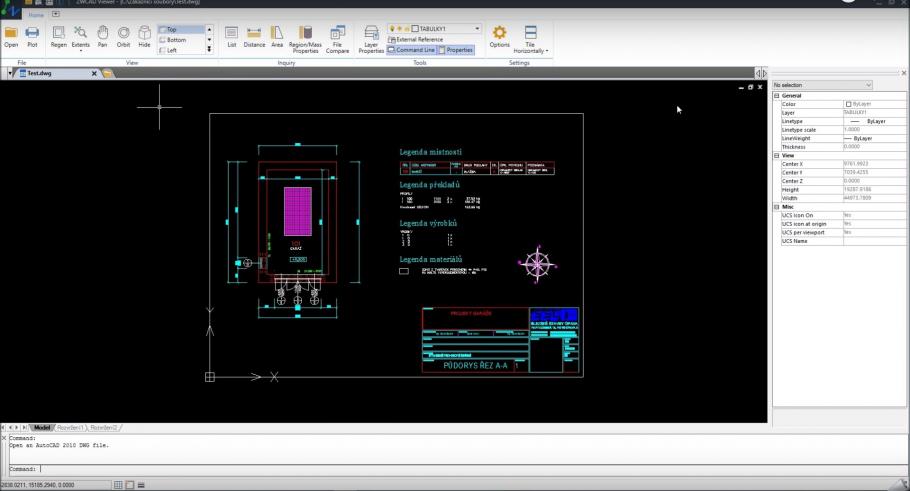
Task: Switch to the Rozvržení2 layout tab
Action: coord(104,428)
